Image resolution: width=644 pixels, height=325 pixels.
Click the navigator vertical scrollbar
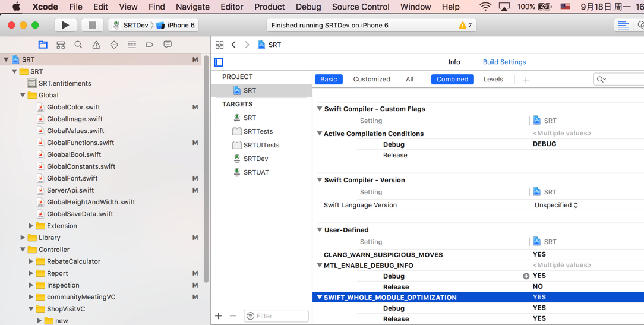[206, 169]
